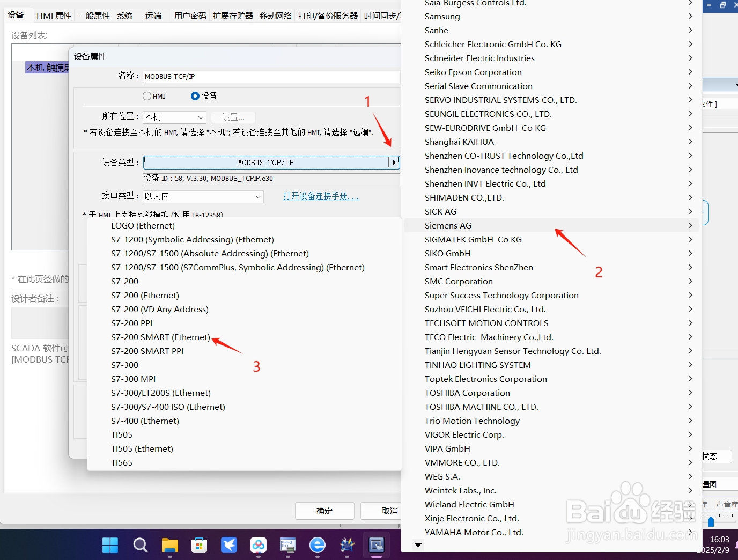Expand Weintek Labs., Inc. submenu
Screen dimensions: 738x560
(551, 491)
